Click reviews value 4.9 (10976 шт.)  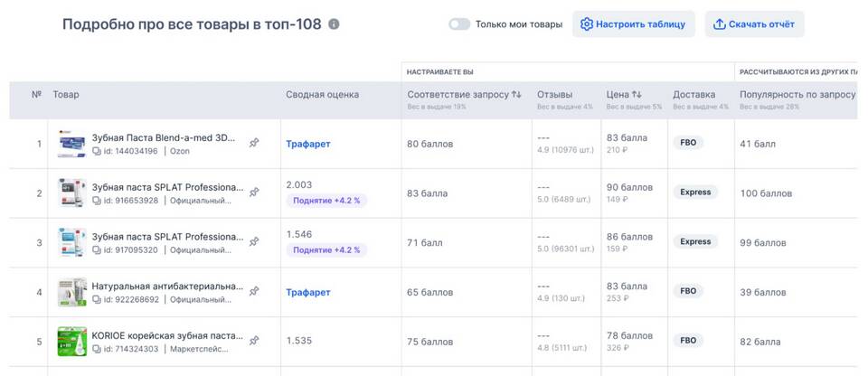[x=565, y=150]
